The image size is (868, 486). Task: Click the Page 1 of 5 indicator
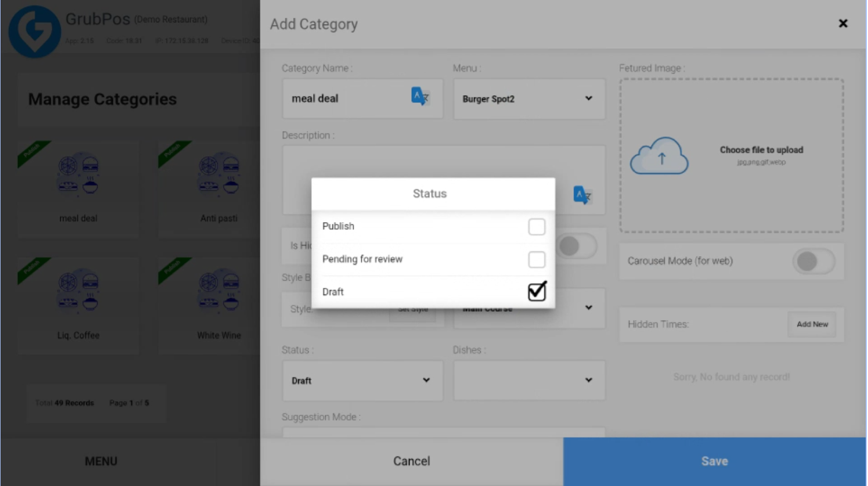129,403
